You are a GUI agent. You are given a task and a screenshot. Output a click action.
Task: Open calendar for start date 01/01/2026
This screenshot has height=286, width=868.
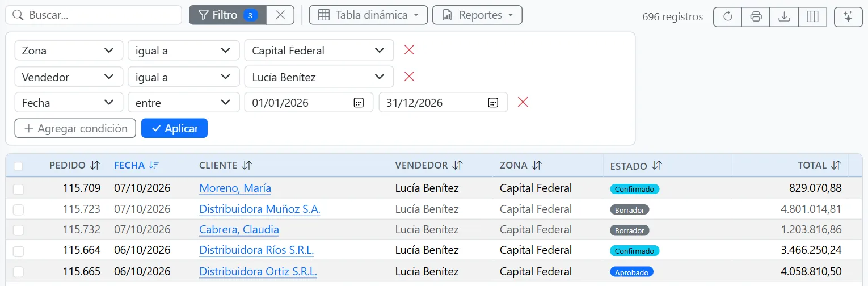click(359, 103)
